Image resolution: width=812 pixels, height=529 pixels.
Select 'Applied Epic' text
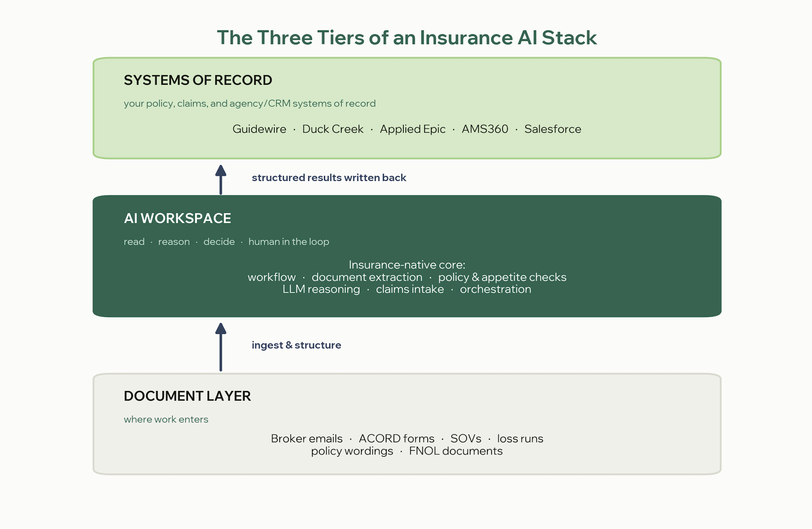click(413, 129)
